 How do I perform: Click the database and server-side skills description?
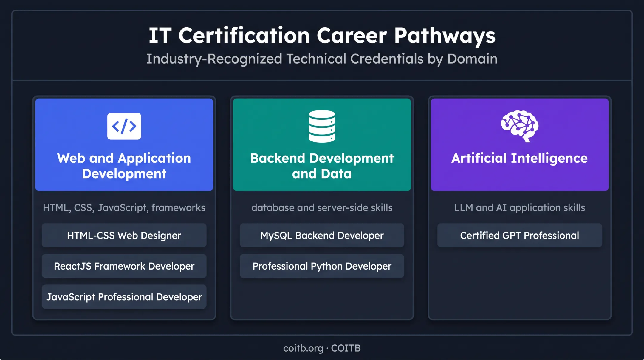point(322,208)
